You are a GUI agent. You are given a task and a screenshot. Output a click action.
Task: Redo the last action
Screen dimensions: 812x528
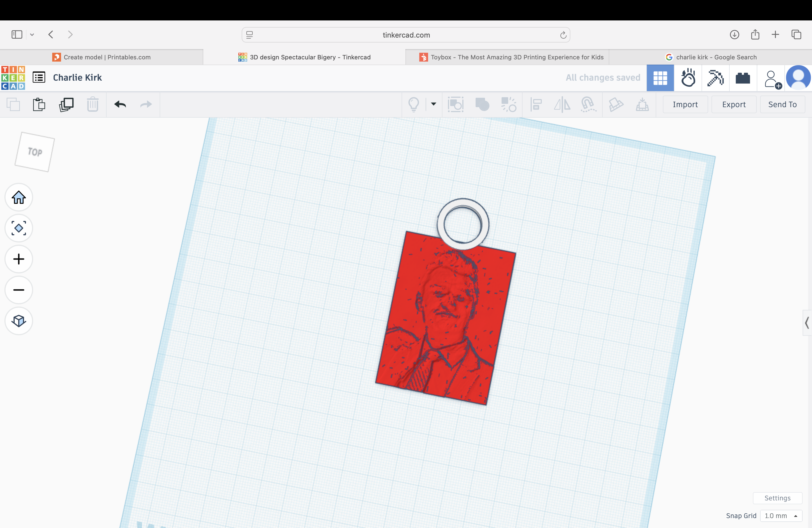click(x=146, y=104)
